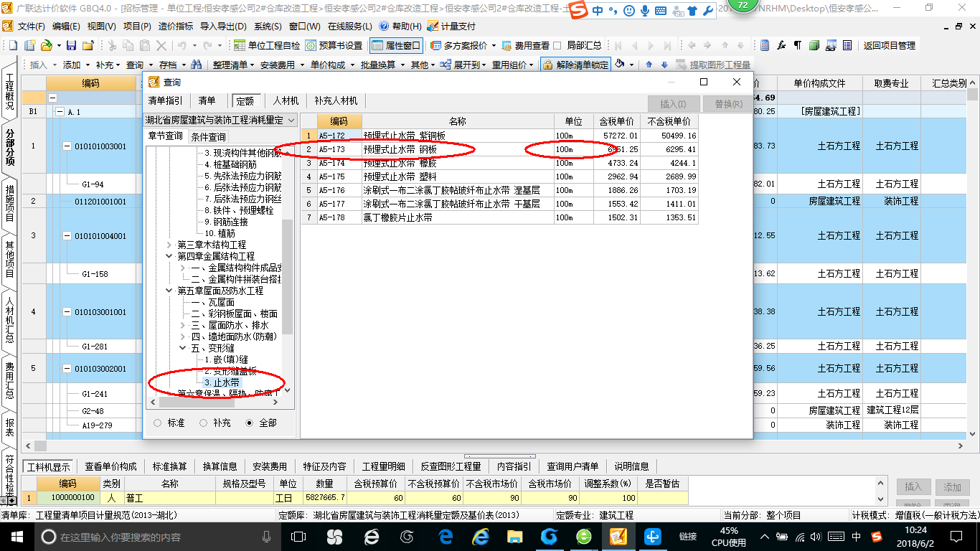The width and height of the screenshot is (980, 551).
Task: Select row A5-178 氯丁橡胶片止水带
Action: [x=499, y=217]
